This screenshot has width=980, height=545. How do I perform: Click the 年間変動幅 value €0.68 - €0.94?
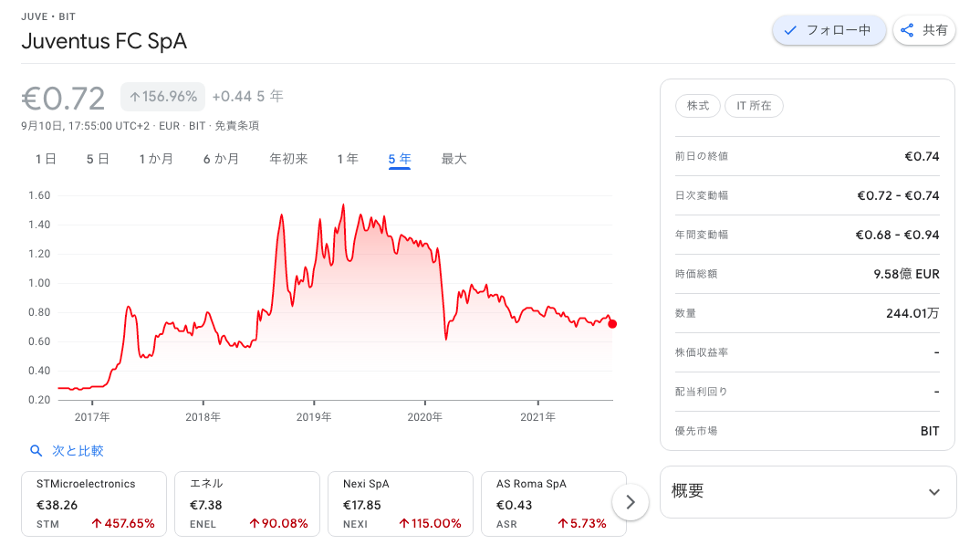coord(898,235)
